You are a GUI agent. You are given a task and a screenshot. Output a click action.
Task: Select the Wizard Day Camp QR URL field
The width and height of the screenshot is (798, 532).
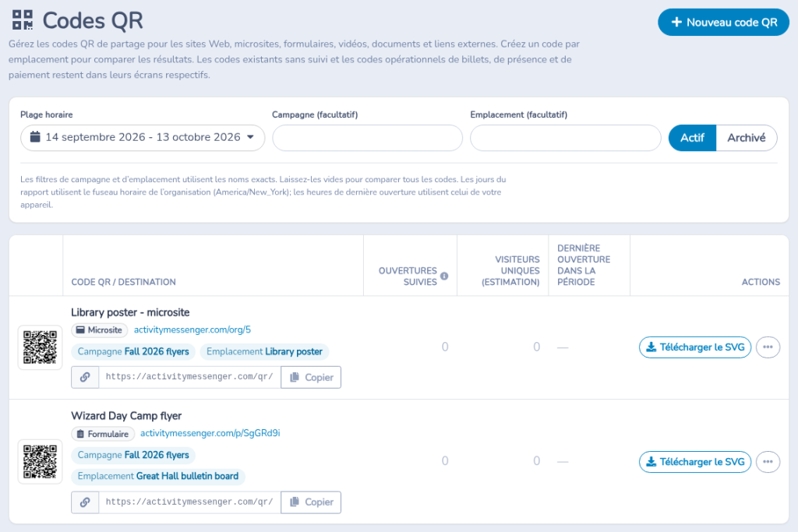[190, 502]
